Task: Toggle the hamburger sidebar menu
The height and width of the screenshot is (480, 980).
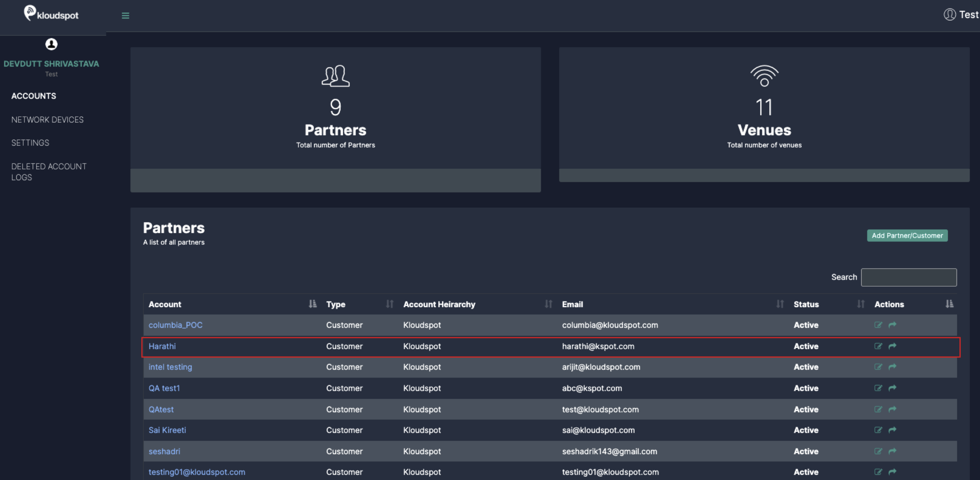Action: (126, 16)
